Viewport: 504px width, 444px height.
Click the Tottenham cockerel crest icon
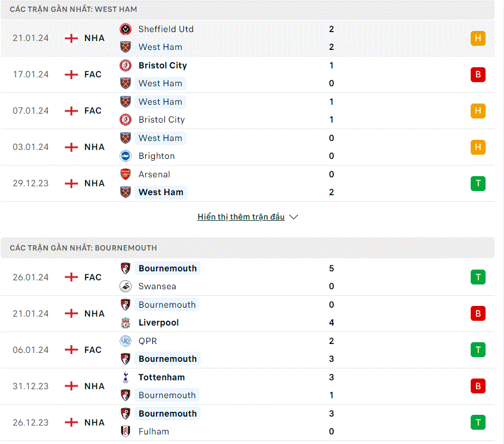(126, 377)
